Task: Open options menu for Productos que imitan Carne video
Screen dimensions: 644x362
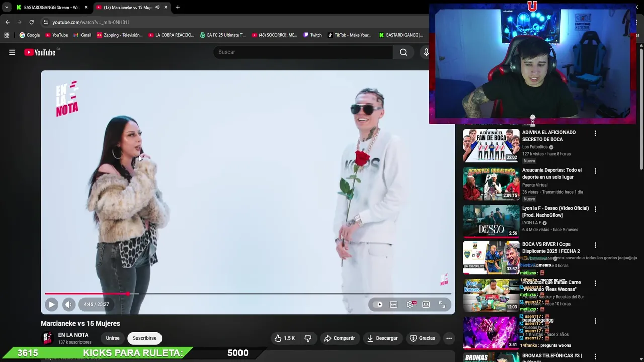Action: pos(595,283)
